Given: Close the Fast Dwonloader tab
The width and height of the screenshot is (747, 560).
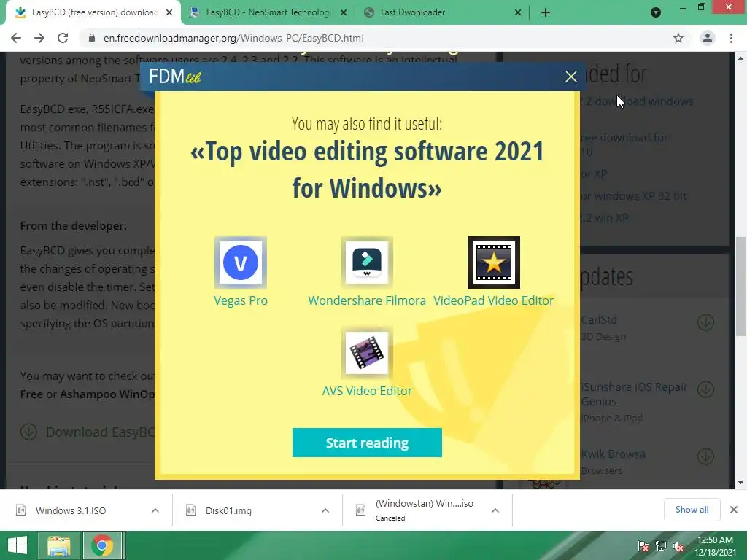Looking at the screenshot, I should pyautogui.click(x=518, y=12).
